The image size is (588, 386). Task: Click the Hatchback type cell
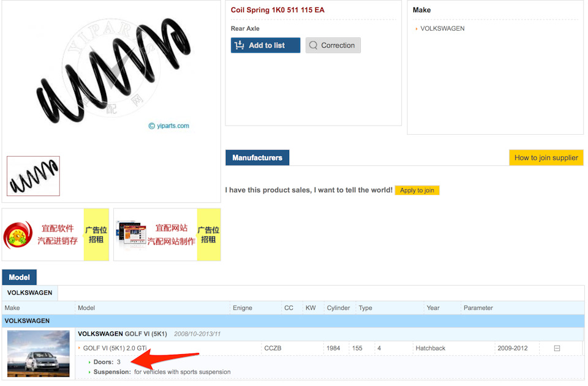[x=430, y=348]
